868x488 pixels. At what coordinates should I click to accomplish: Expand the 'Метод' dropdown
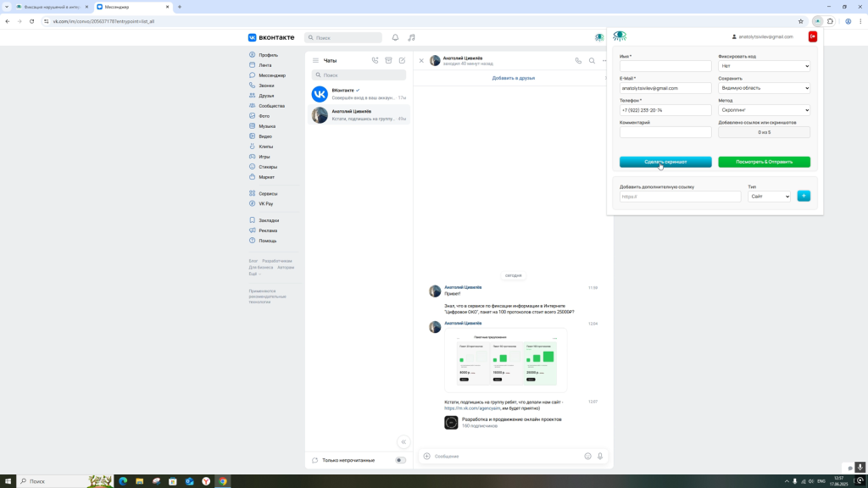point(764,110)
